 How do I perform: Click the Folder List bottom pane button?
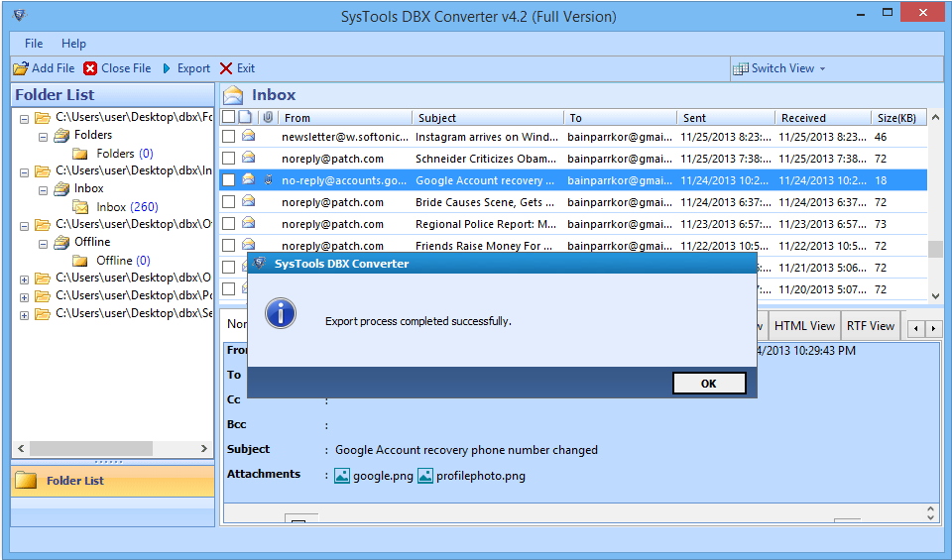click(113, 481)
